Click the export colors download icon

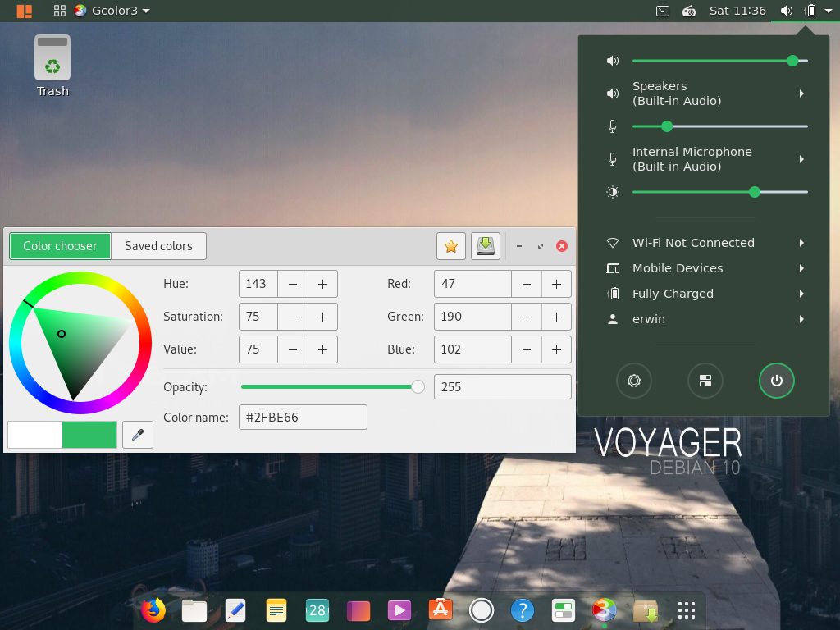486,246
